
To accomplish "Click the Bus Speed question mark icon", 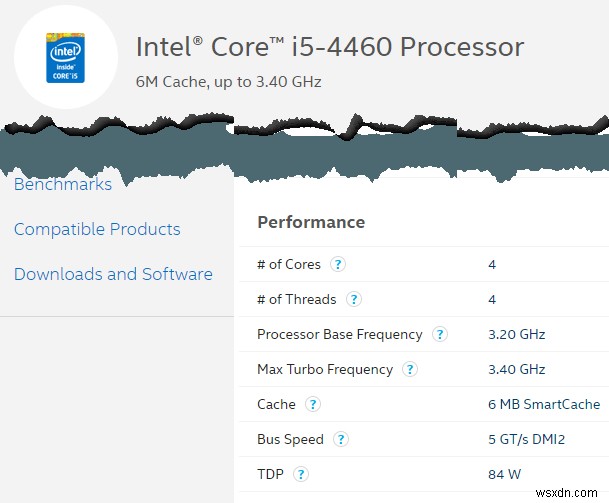I will pyautogui.click(x=341, y=440).
